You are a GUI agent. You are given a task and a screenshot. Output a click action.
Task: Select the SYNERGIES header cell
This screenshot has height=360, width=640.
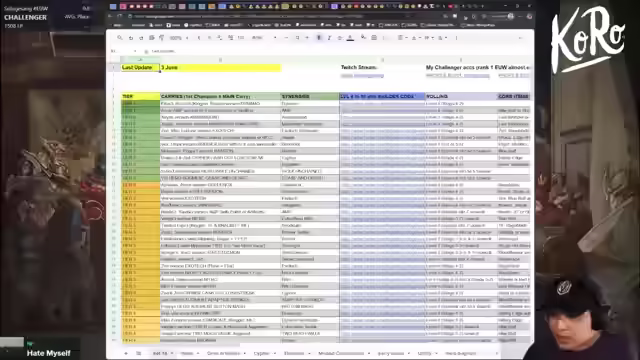pos(310,96)
